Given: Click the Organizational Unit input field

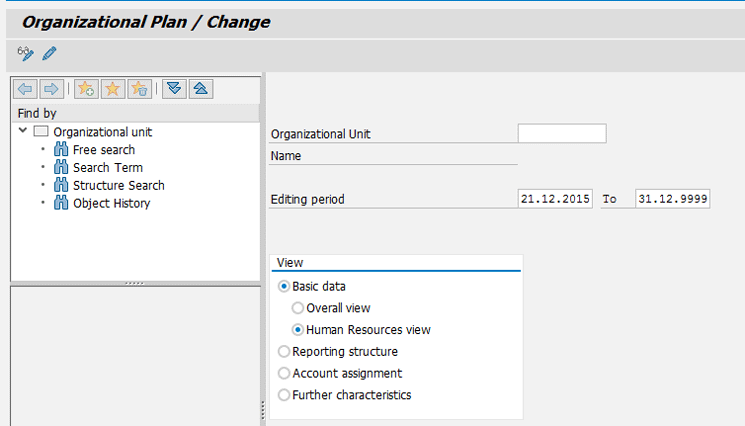Looking at the screenshot, I should click(x=561, y=134).
